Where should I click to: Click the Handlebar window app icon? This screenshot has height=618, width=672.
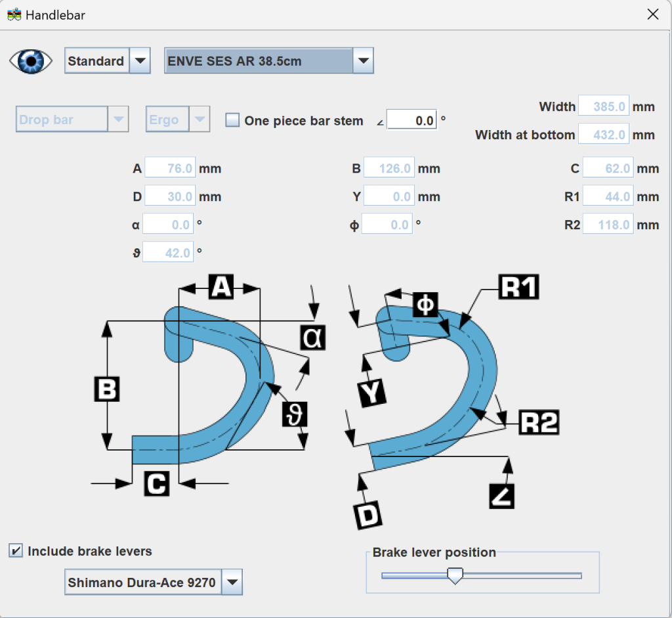point(14,14)
